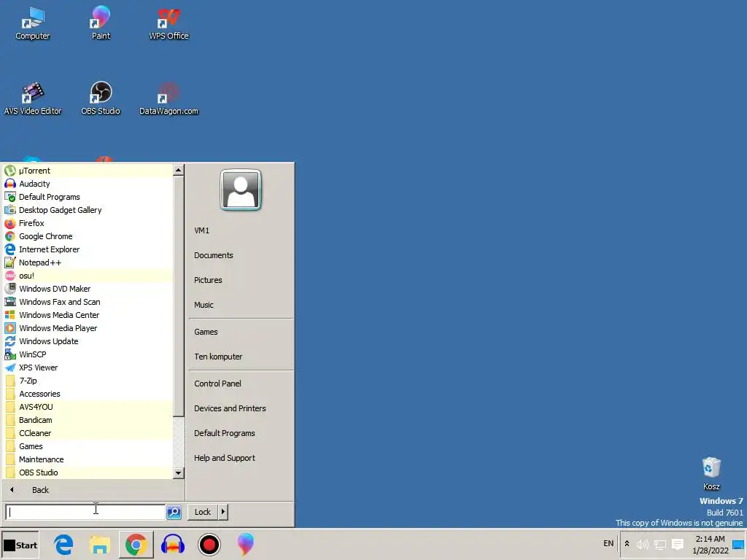Viewport: 747px width, 560px height.
Task: Open µTorrent from the programs list
Action: 88,171
